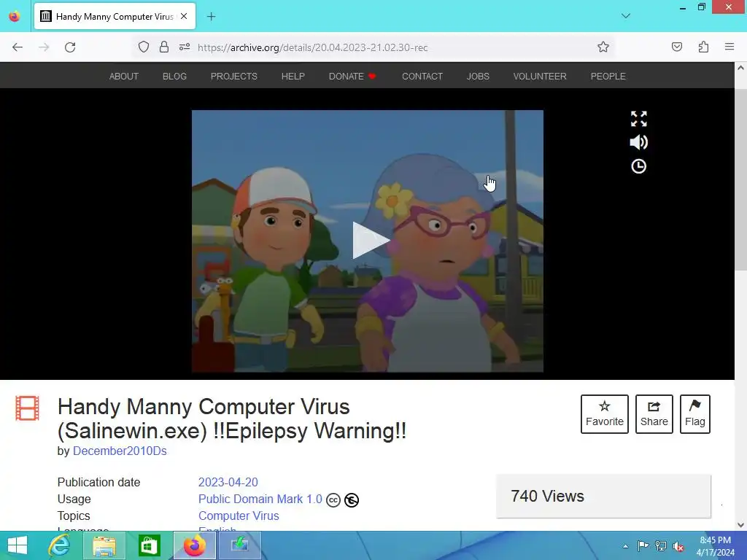
Task: Open Windows Store from taskbar
Action: click(x=149, y=545)
